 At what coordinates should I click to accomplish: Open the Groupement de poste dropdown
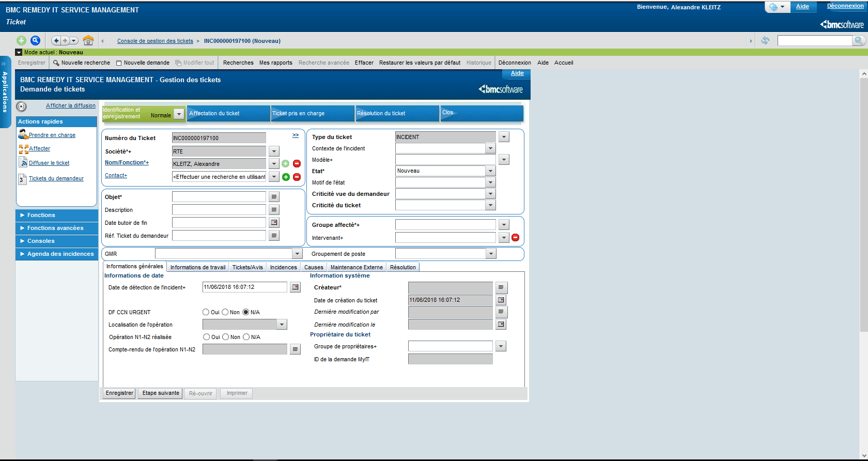click(491, 254)
